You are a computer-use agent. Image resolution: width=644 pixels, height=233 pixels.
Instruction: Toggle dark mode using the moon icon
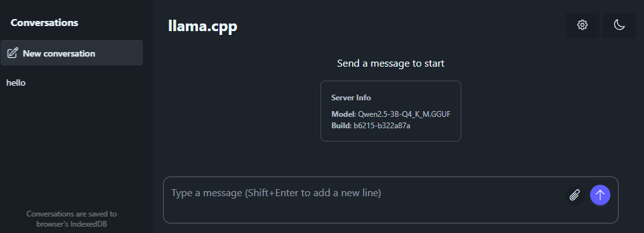pyautogui.click(x=619, y=25)
